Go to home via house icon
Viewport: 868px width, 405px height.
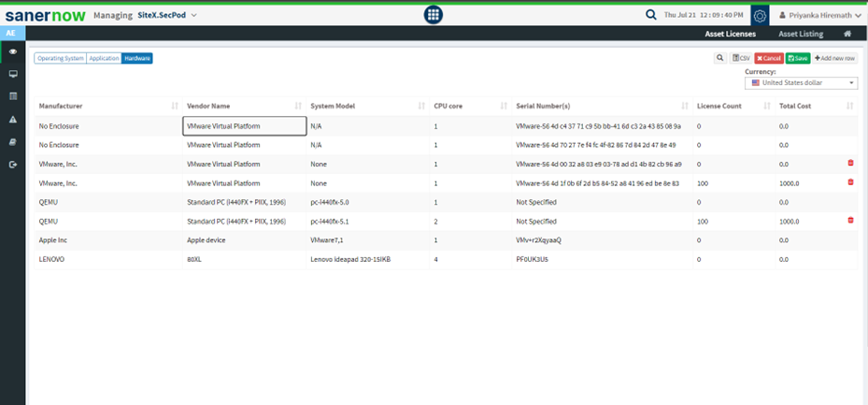[x=847, y=34]
